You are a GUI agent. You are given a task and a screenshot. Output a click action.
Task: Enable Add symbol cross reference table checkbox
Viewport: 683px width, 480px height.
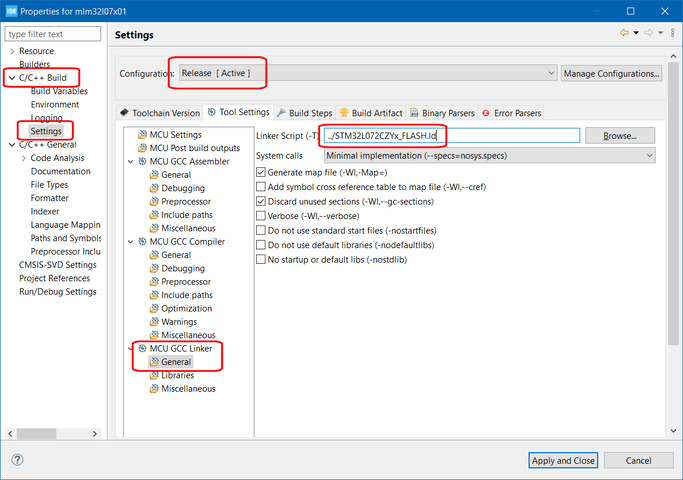point(261,187)
